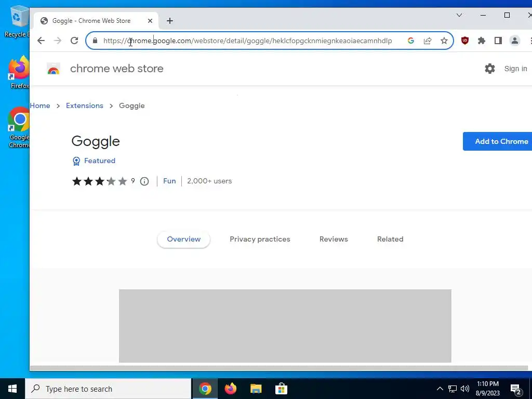Viewport: 532px width, 399px height.
Task: Click Add to Chrome button
Action: (497, 141)
